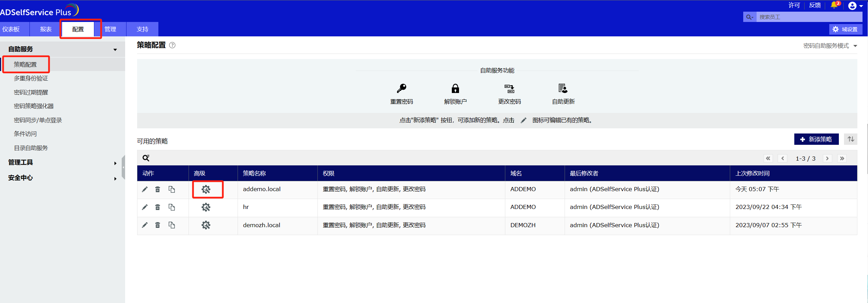The image size is (868, 303).
Task: Open advanced settings gear for hr policy
Action: click(x=206, y=207)
